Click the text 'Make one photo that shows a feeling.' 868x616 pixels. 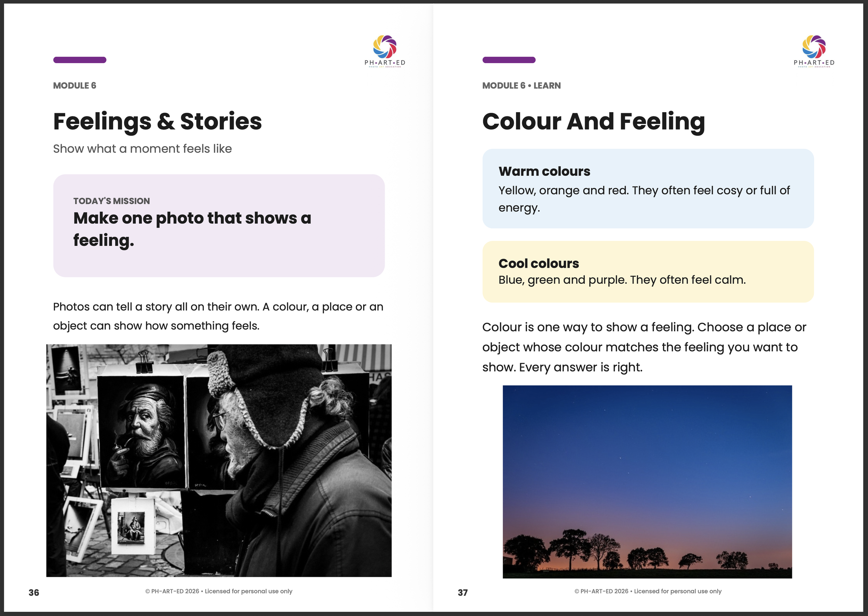[192, 229]
